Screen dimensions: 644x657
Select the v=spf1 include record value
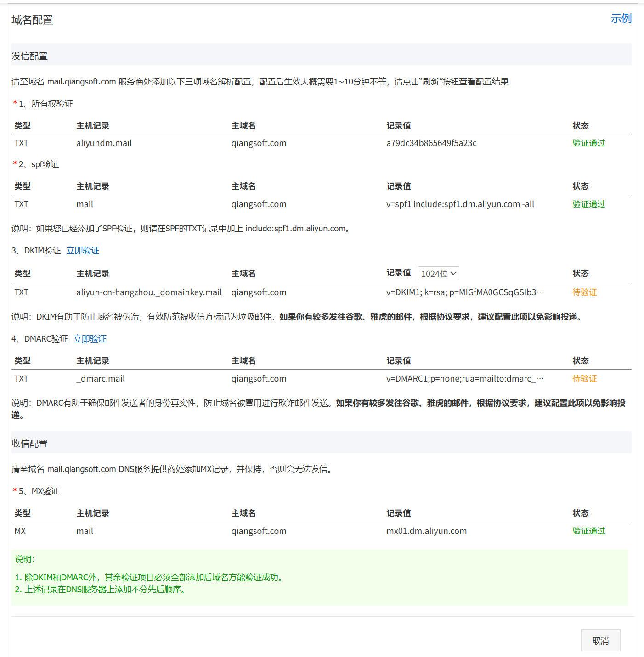tap(460, 204)
